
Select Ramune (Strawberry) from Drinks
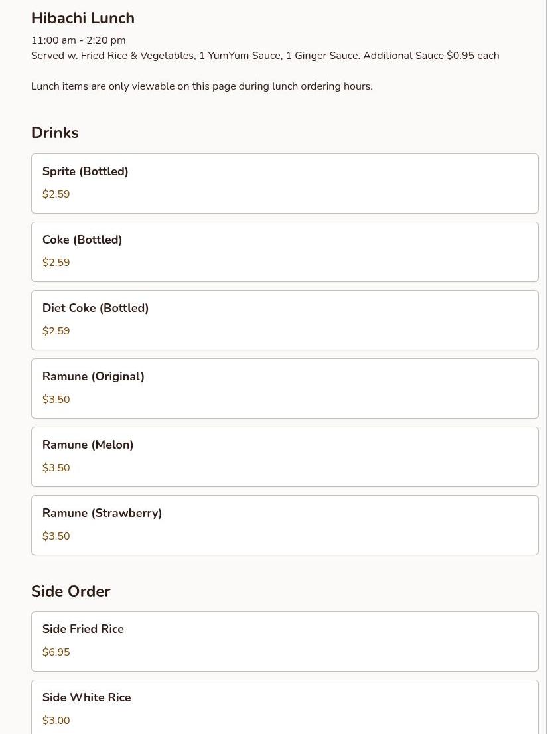[285, 525]
